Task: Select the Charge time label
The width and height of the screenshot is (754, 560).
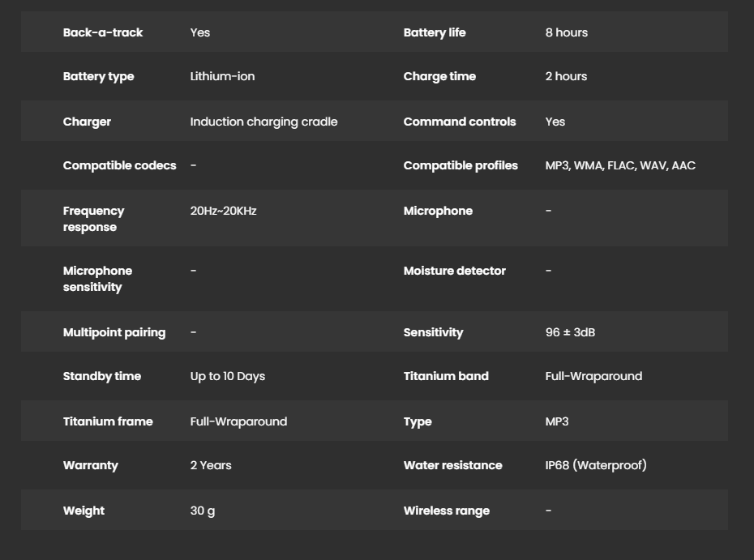Action: 439,76
